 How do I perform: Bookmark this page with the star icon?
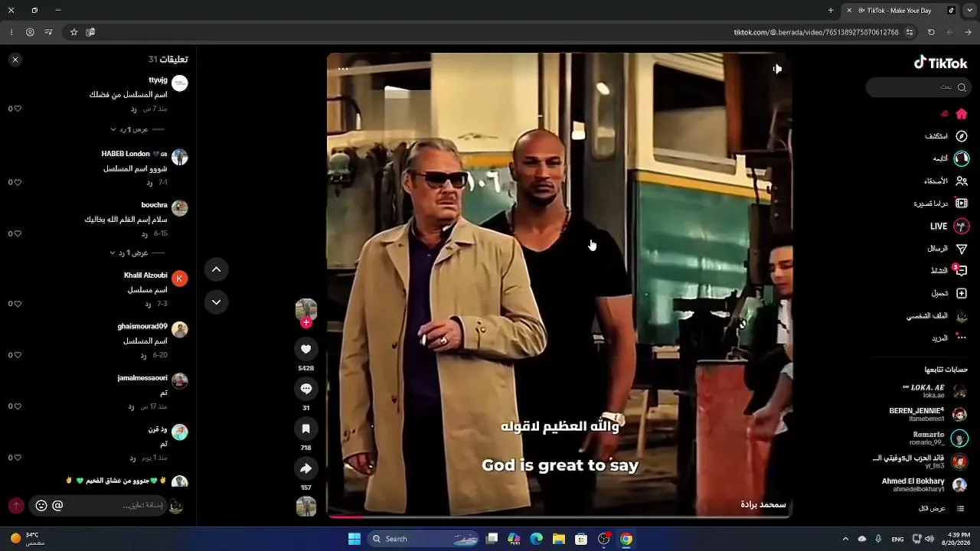(x=74, y=32)
